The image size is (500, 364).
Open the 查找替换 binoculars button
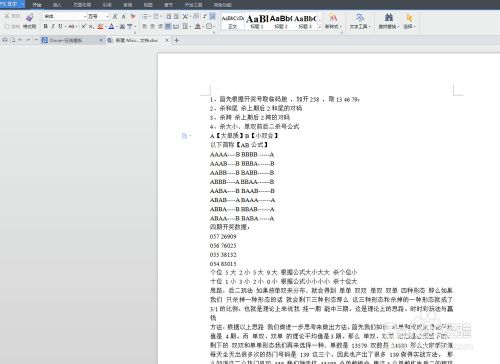(389, 22)
